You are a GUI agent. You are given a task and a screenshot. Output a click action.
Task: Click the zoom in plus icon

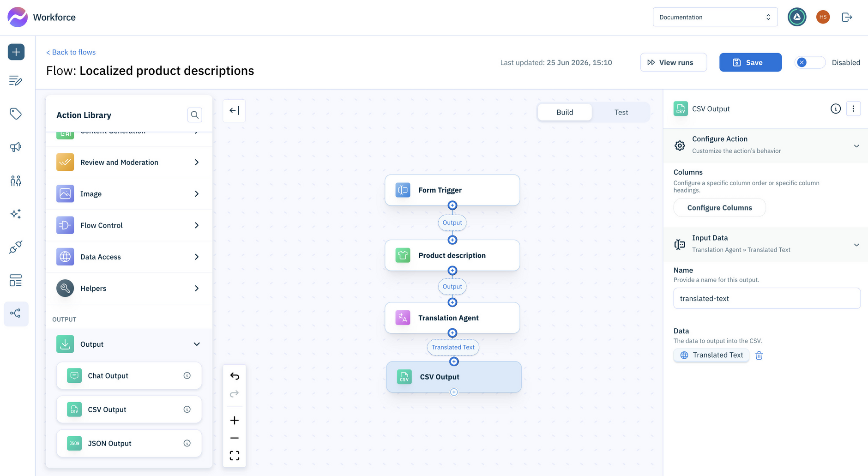click(235, 420)
